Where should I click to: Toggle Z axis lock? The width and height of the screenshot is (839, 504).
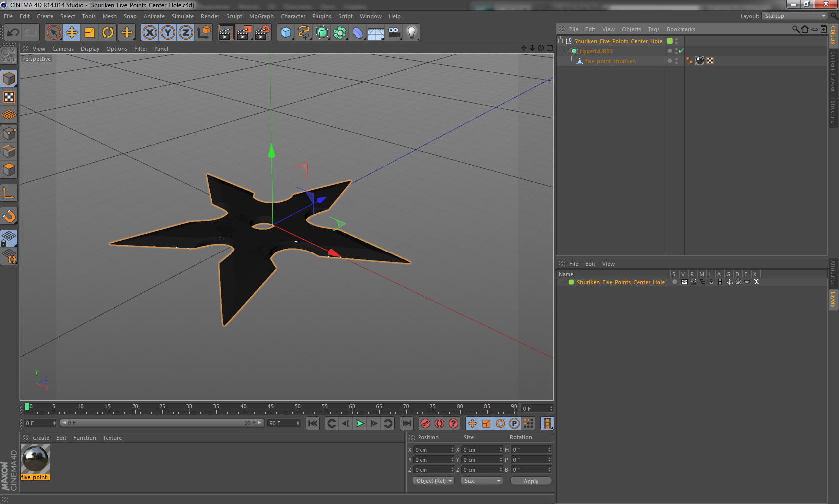186,33
